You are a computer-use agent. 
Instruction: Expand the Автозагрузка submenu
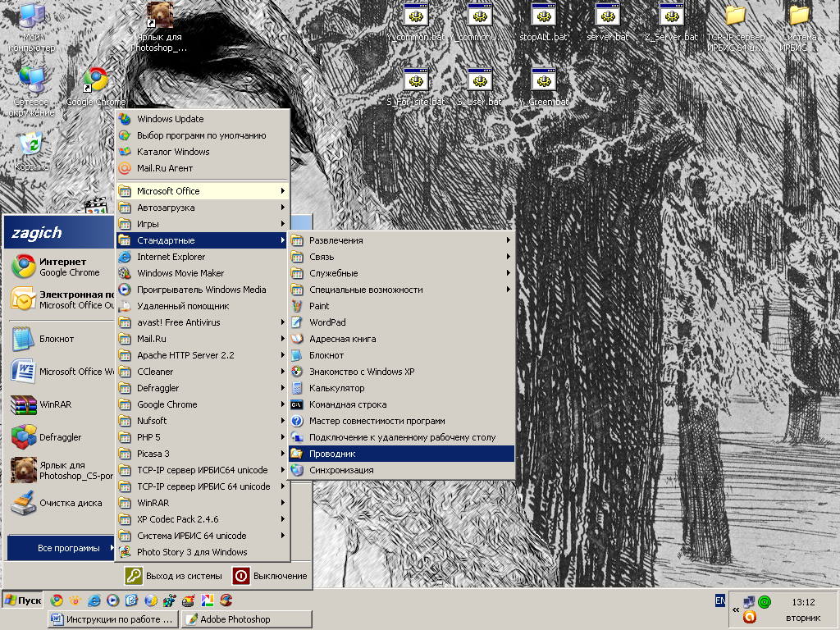tap(203, 208)
